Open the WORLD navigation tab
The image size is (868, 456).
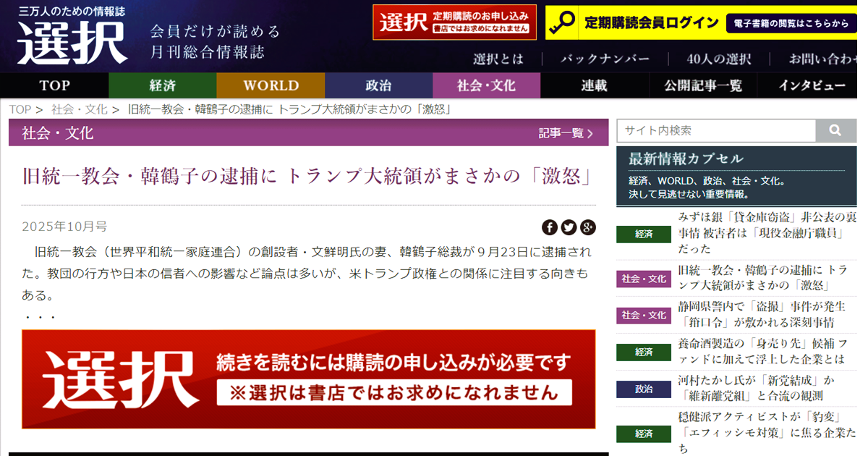[x=271, y=85]
